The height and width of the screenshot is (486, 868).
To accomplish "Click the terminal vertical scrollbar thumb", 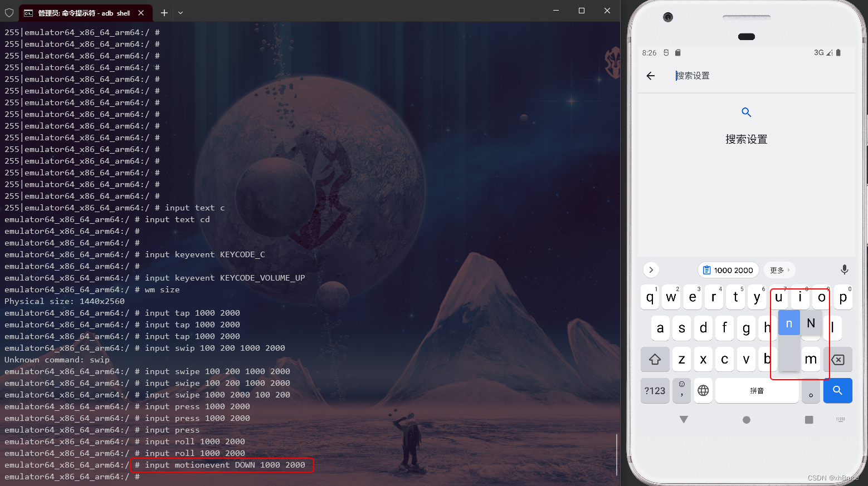I will (617, 454).
